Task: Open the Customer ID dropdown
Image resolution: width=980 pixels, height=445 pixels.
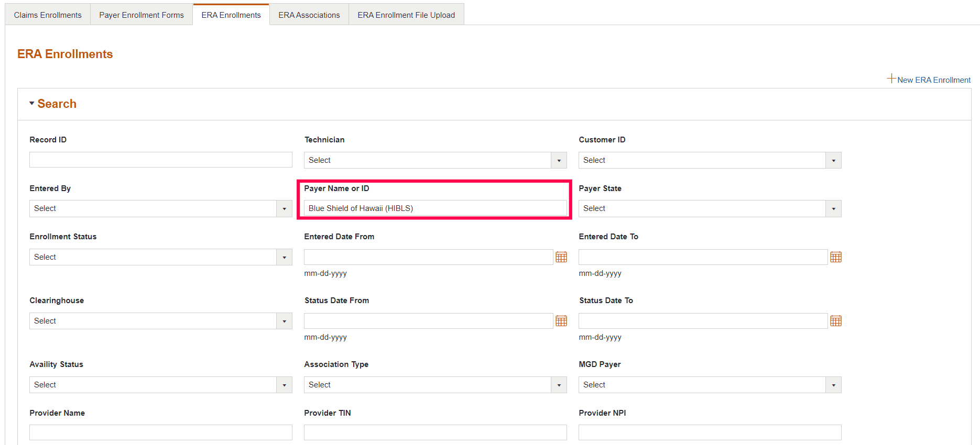Action: point(833,160)
